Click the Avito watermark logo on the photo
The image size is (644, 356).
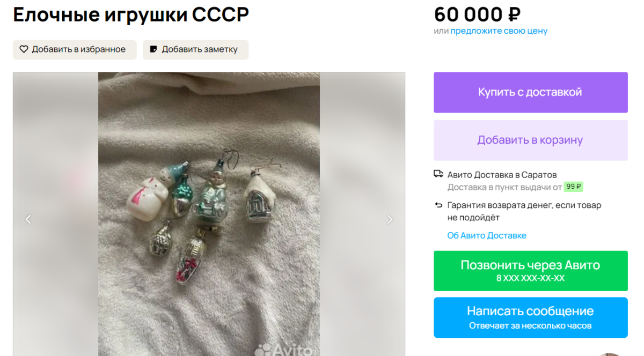coord(284,350)
